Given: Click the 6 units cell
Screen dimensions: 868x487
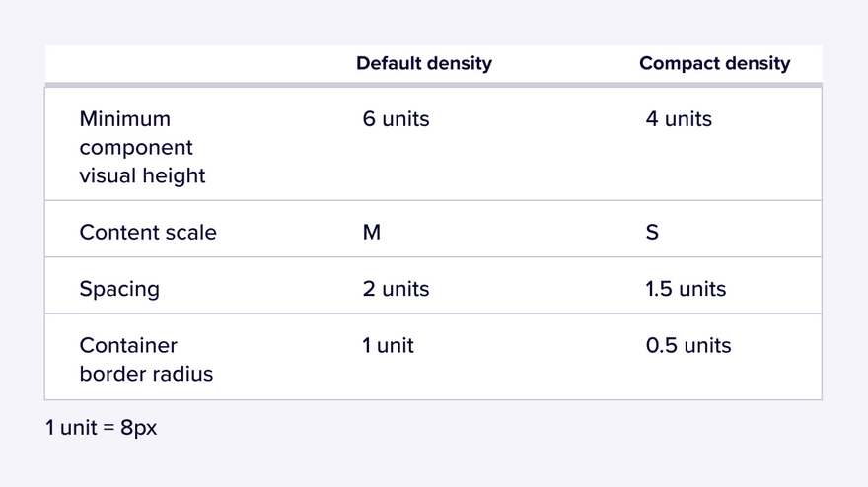Looking at the screenshot, I should (396, 119).
